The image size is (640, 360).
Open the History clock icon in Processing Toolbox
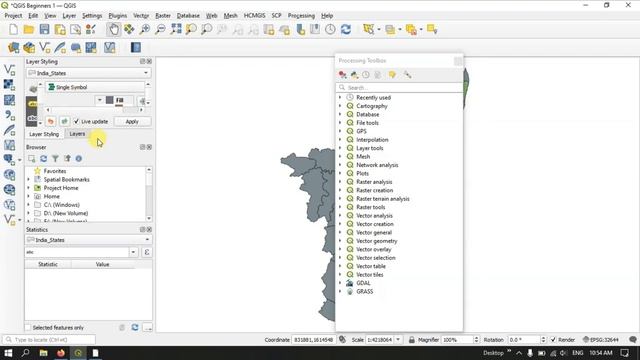pos(366,75)
